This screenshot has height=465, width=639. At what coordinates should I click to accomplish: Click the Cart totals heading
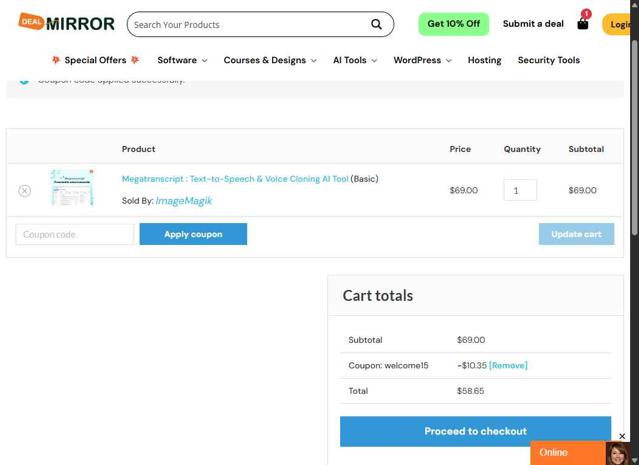377,295
